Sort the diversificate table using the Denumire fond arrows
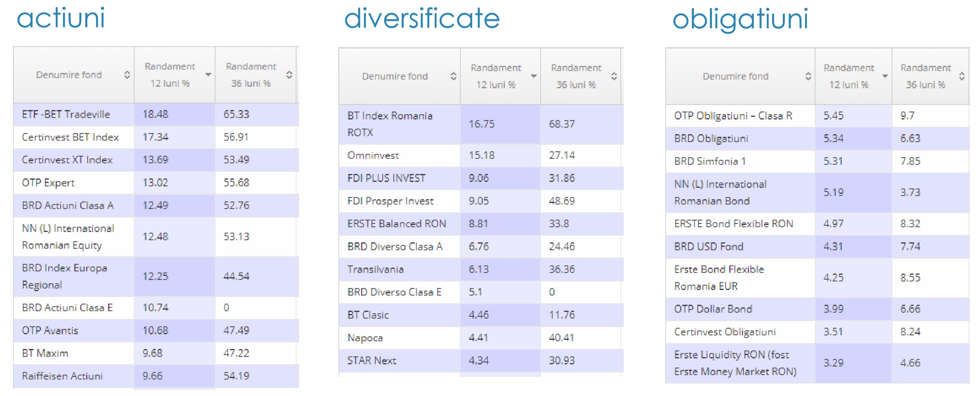 (453, 76)
